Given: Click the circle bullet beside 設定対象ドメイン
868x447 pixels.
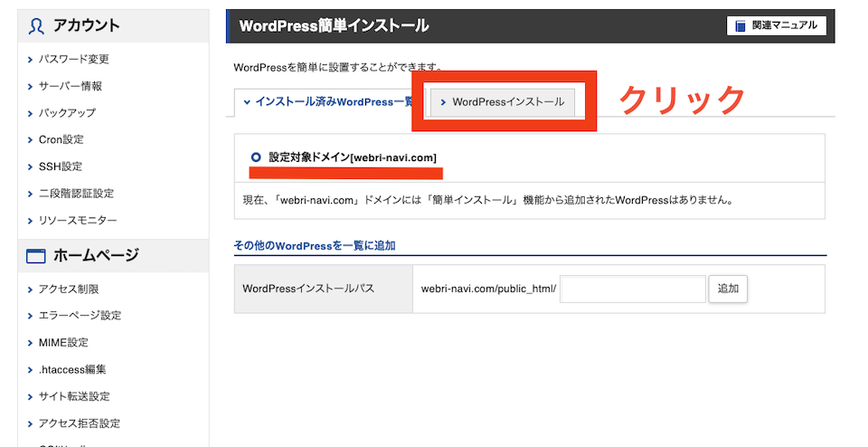Looking at the screenshot, I should click(x=256, y=157).
